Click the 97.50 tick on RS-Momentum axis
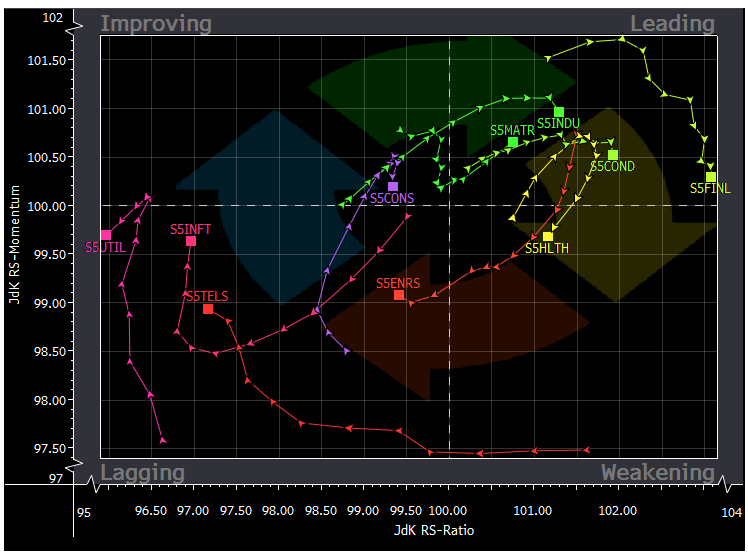The height and width of the screenshot is (560, 748). coord(50,449)
